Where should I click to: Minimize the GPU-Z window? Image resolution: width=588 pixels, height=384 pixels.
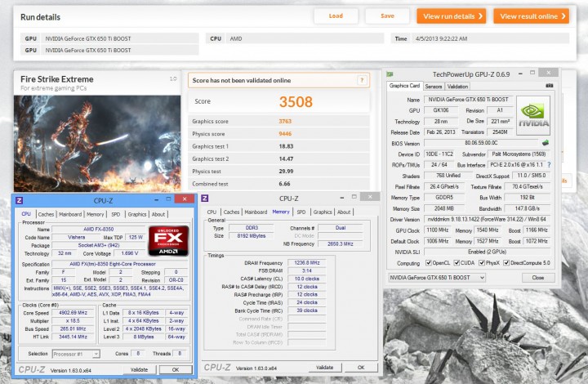pos(520,74)
